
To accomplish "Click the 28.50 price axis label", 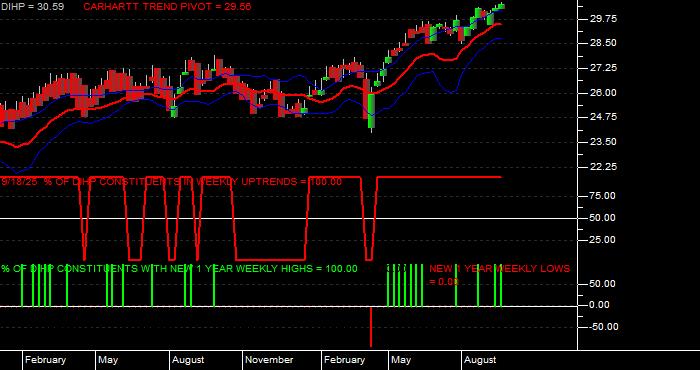I will tap(603, 43).
